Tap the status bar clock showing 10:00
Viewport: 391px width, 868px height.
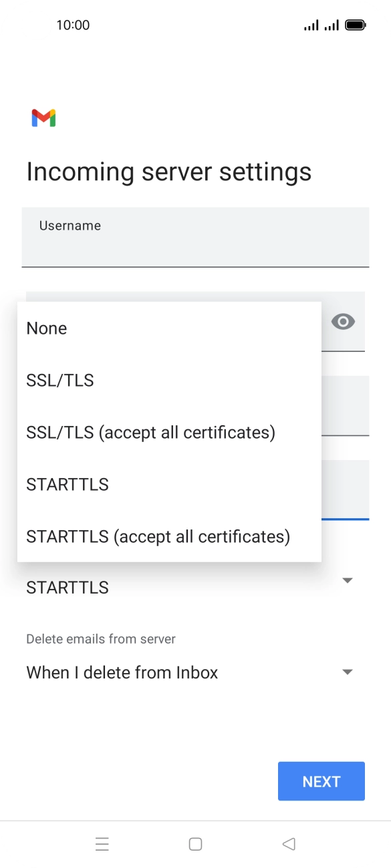(73, 25)
